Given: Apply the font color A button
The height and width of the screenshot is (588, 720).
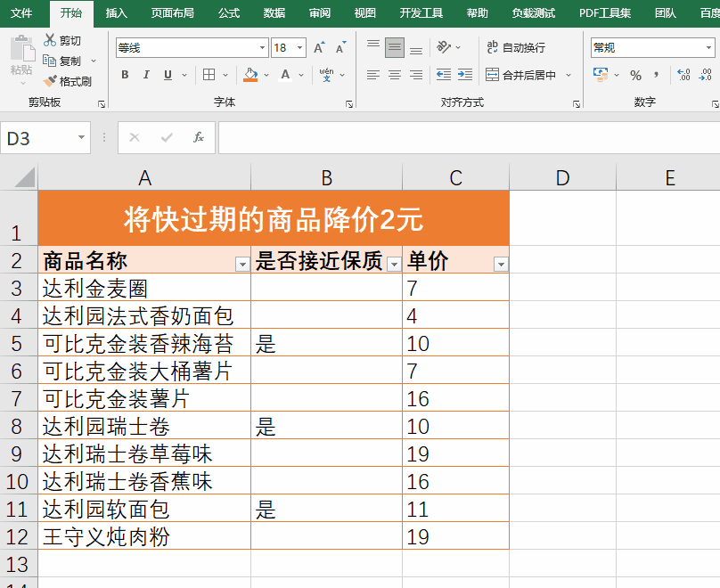Looking at the screenshot, I should [286, 75].
